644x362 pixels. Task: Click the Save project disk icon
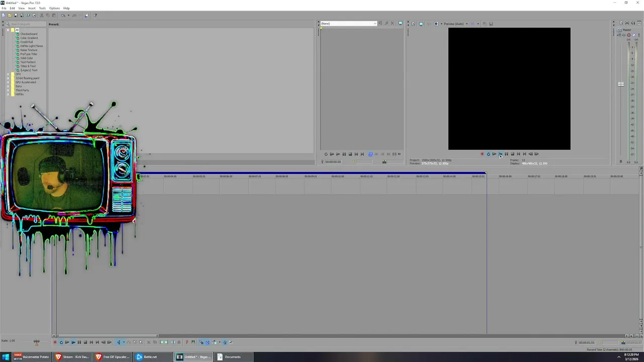click(x=16, y=15)
